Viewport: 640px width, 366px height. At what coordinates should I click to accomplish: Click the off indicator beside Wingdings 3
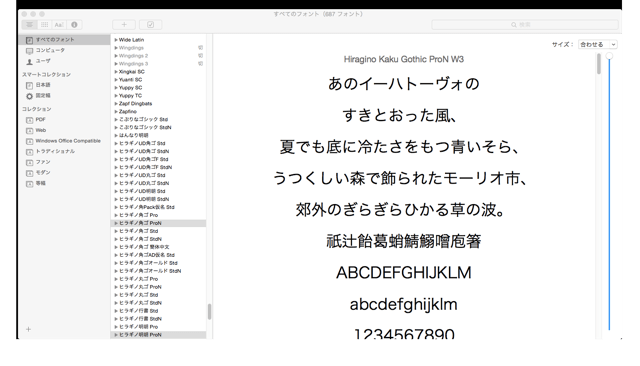200,64
